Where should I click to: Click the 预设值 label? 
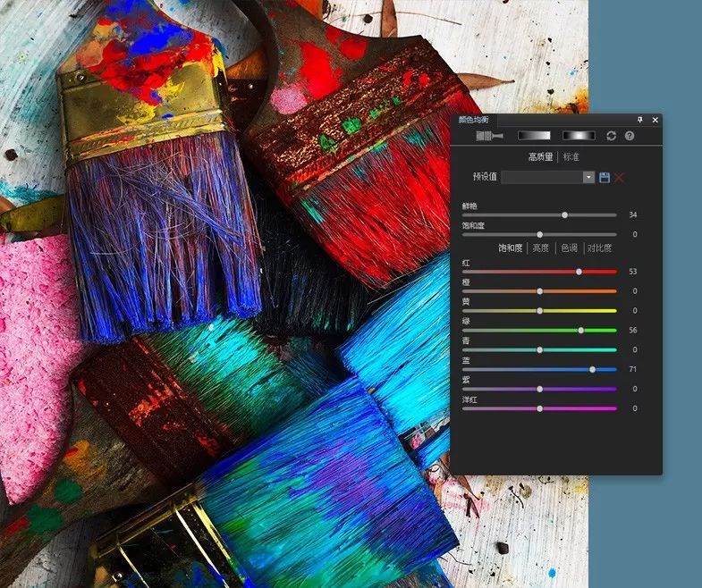tap(485, 177)
